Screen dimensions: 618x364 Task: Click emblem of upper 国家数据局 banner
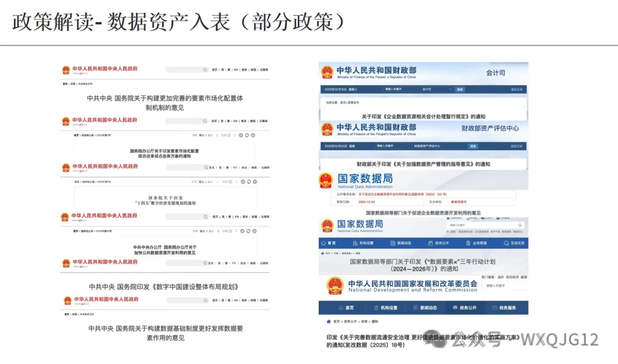(x=326, y=180)
